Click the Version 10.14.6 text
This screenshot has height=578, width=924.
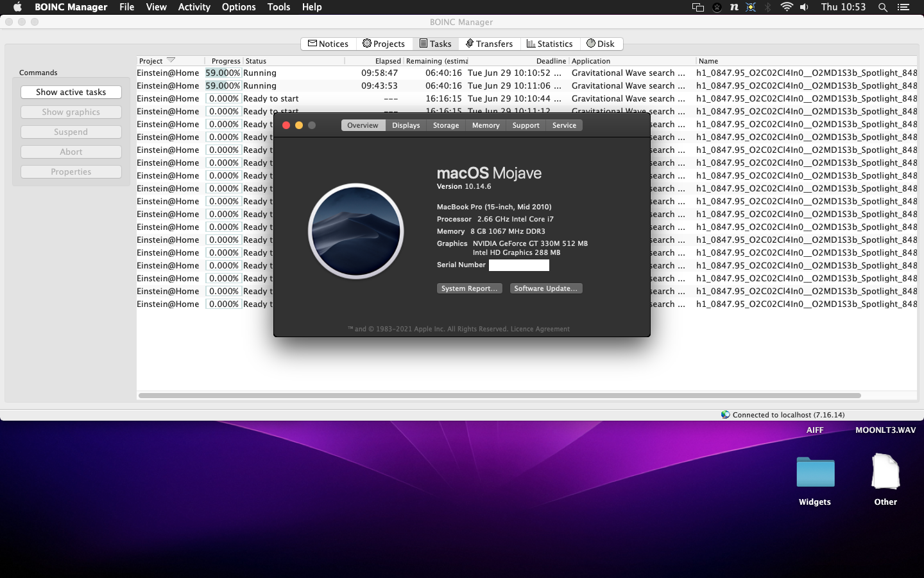pyautogui.click(x=464, y=186)
